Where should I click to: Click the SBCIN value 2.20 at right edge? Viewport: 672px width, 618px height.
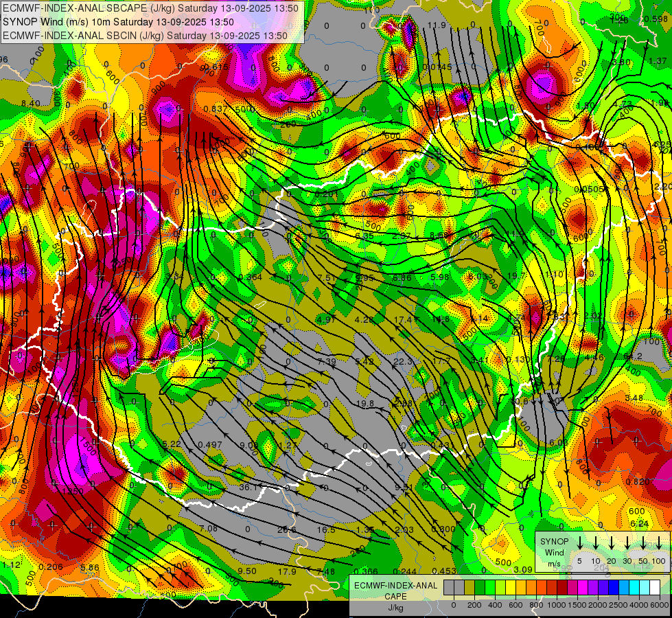[663, 187]
